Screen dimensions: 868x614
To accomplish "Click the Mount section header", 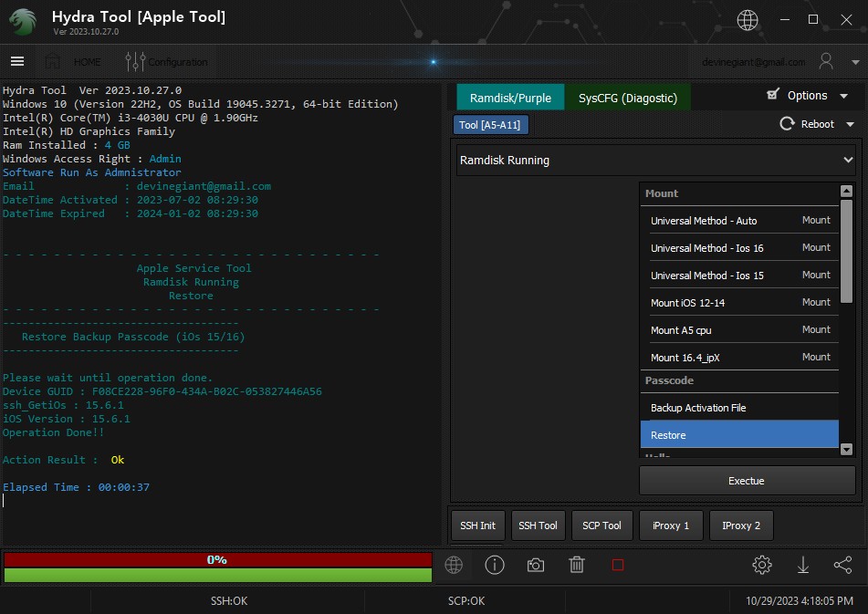I will [739, 193].
